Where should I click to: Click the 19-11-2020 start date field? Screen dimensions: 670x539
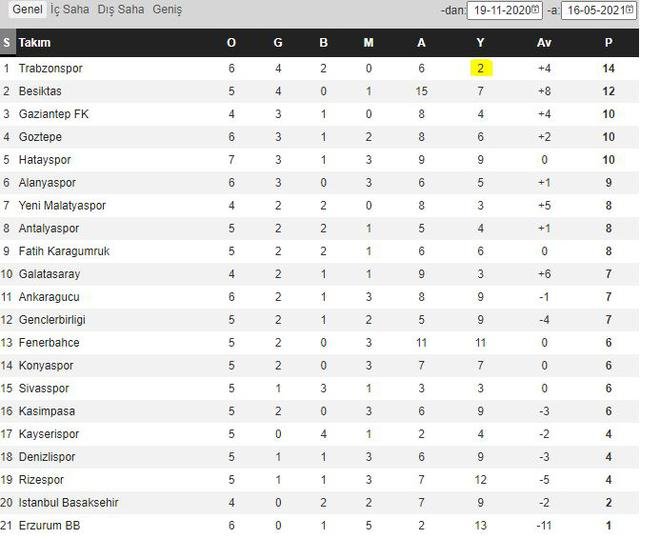(x=505, y=10)
